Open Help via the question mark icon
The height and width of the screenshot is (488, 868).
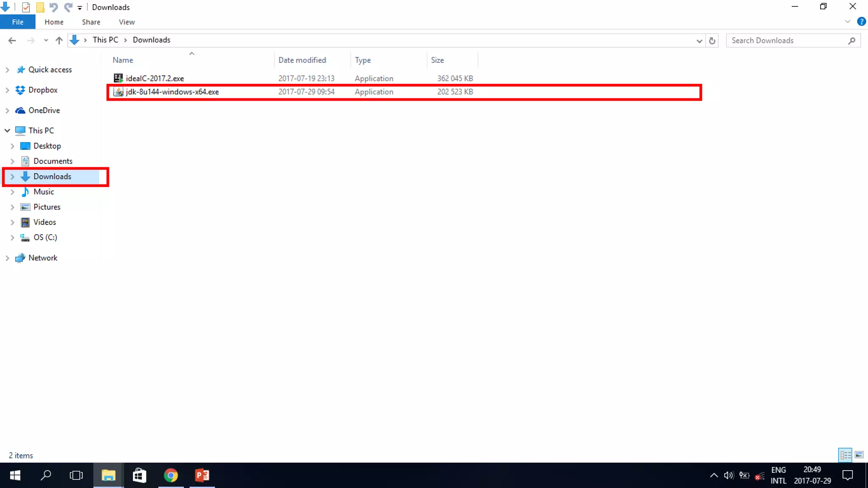[861, 22]
